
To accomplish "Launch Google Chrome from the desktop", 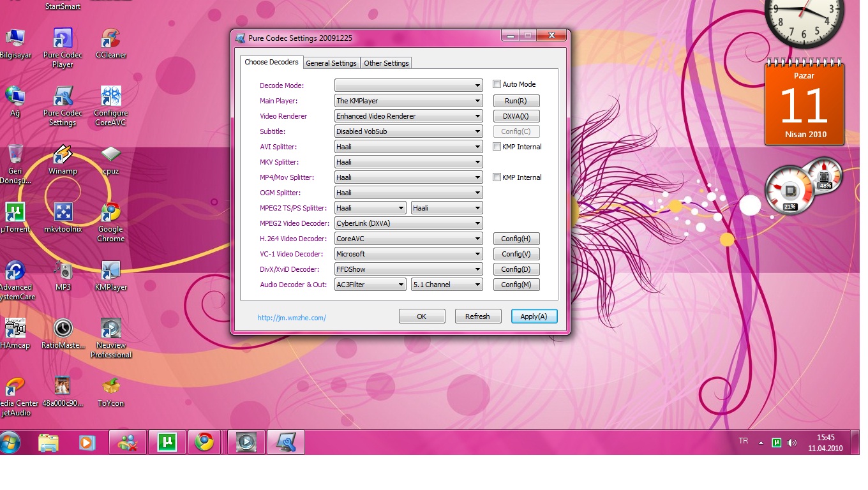I will point(111,222).
